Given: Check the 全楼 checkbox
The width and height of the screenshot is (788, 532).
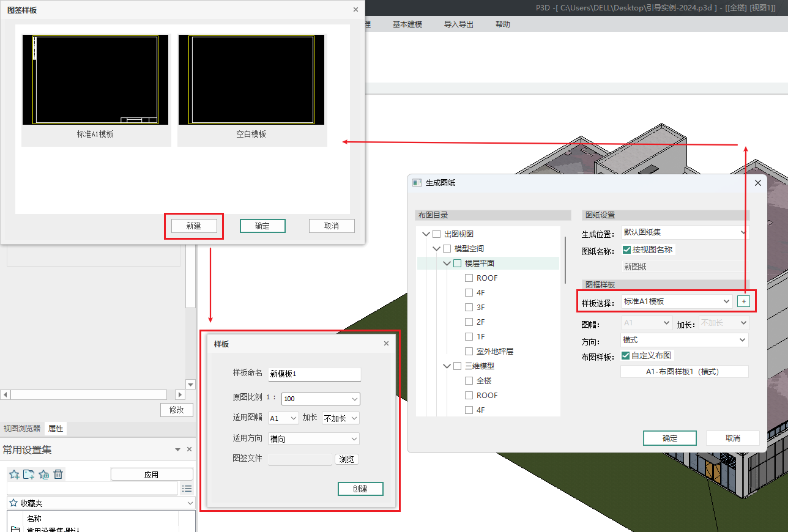Looking at the screenshot, I should point(469,380).
